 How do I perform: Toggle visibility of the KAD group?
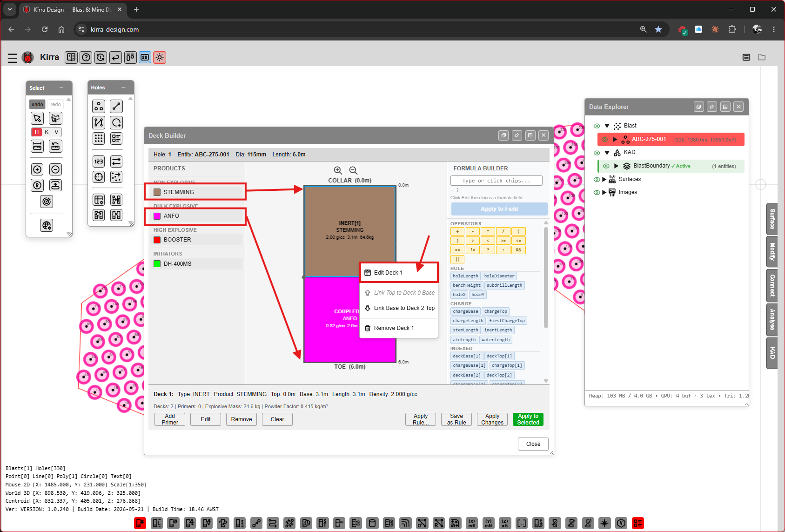(597, 153)
